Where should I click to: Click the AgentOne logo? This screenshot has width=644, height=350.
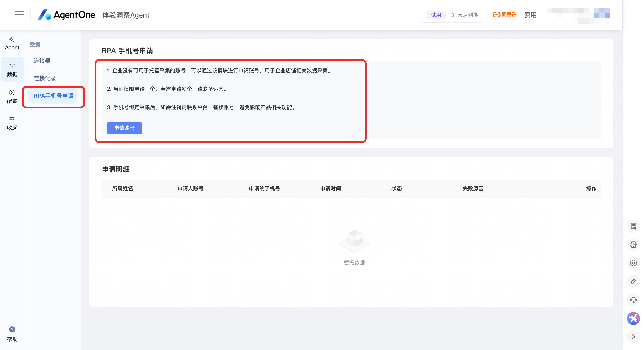tap(66, 15)
